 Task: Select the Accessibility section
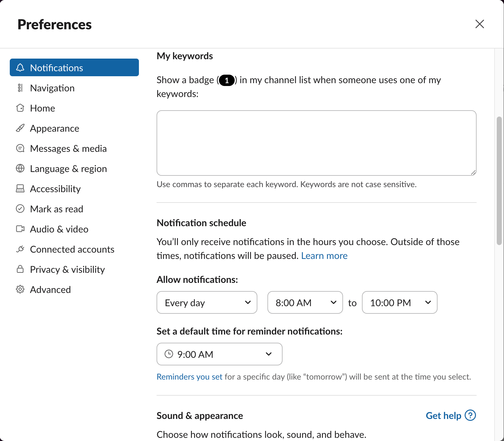click(74, 189)
